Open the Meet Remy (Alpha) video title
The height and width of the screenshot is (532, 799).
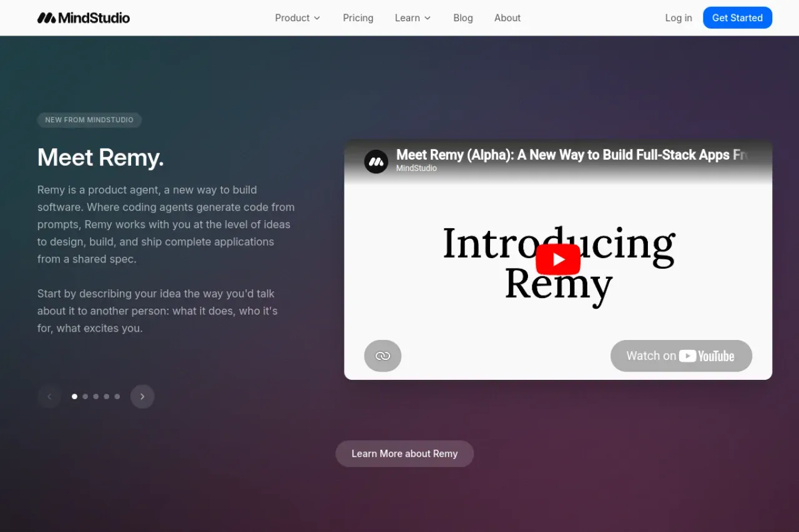click(x=572, y=155)
